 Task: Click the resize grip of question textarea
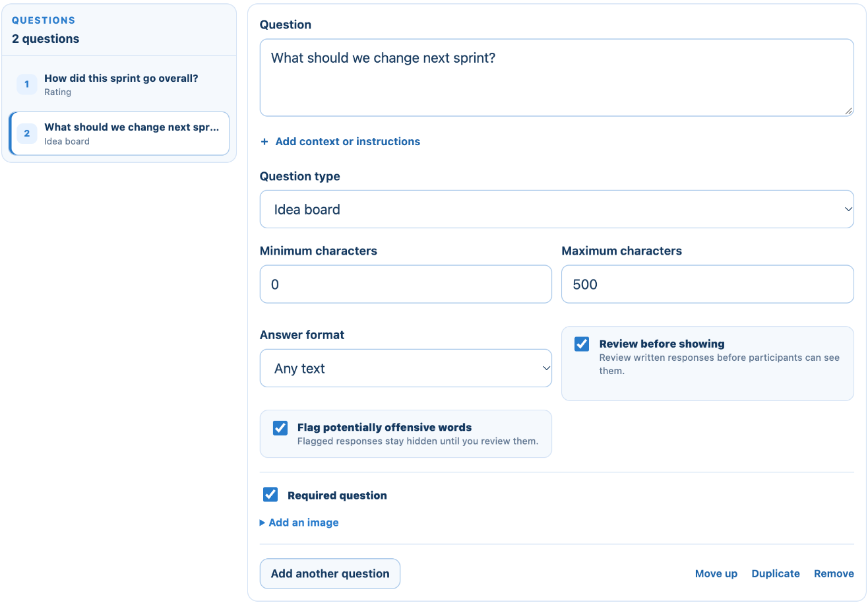[x=848, y=111]
